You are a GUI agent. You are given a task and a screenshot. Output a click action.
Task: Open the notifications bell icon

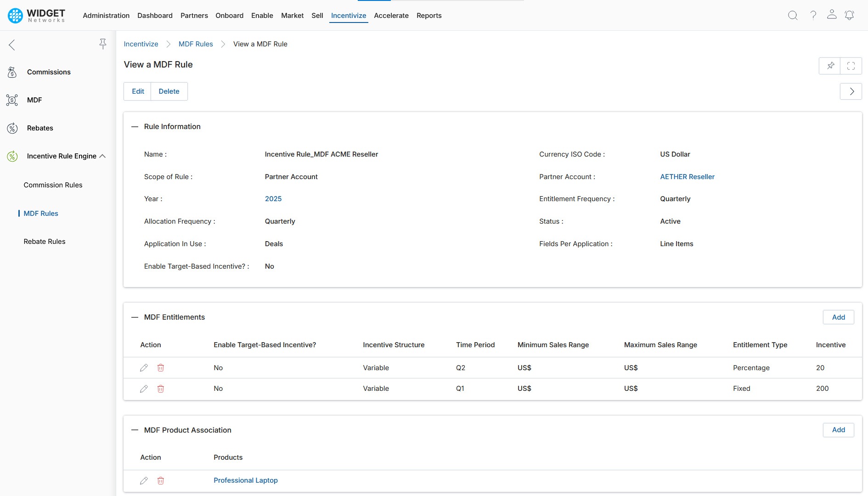click(x=849, y=15)
